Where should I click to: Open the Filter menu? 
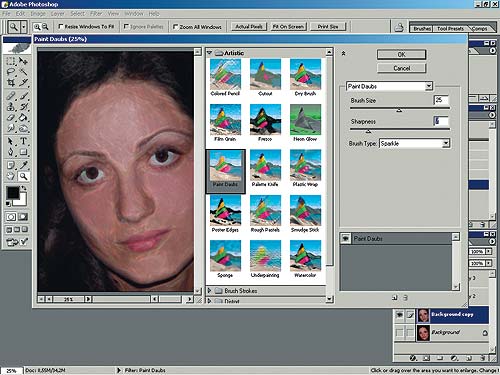tap(96, 14)
